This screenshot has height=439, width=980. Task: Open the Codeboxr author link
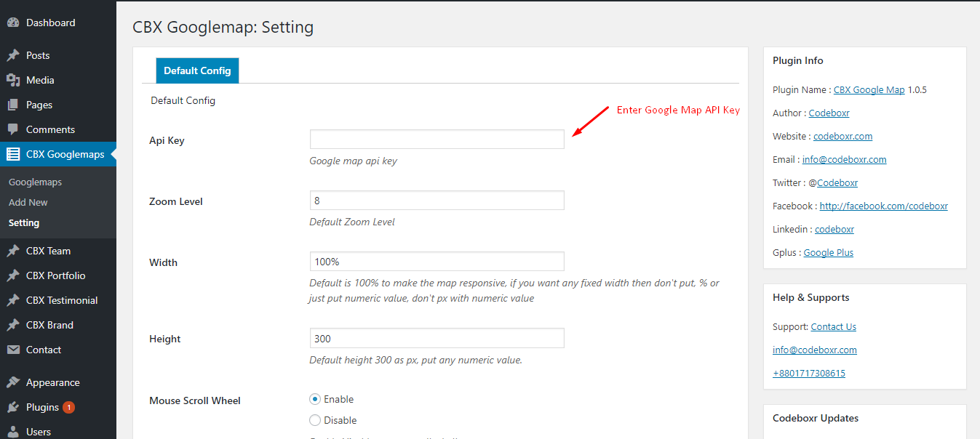829,113
